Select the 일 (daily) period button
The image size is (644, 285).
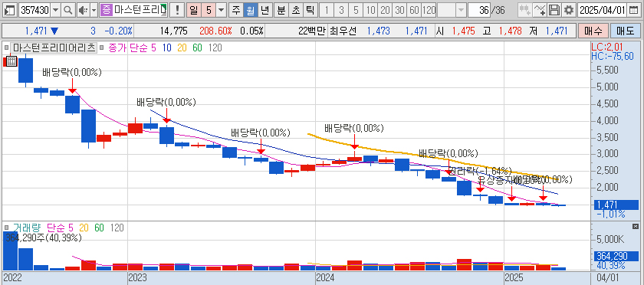click(193, 10)
